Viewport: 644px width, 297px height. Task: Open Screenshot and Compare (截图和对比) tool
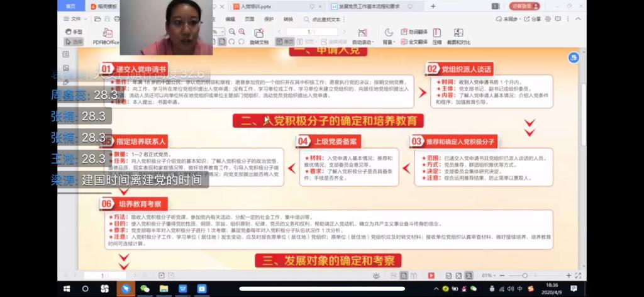click(458, 36)
